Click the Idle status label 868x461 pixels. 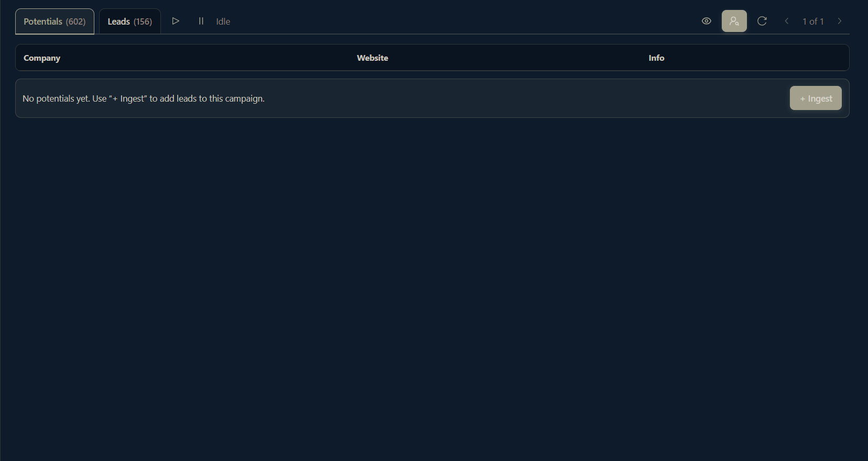pos(223,21)
